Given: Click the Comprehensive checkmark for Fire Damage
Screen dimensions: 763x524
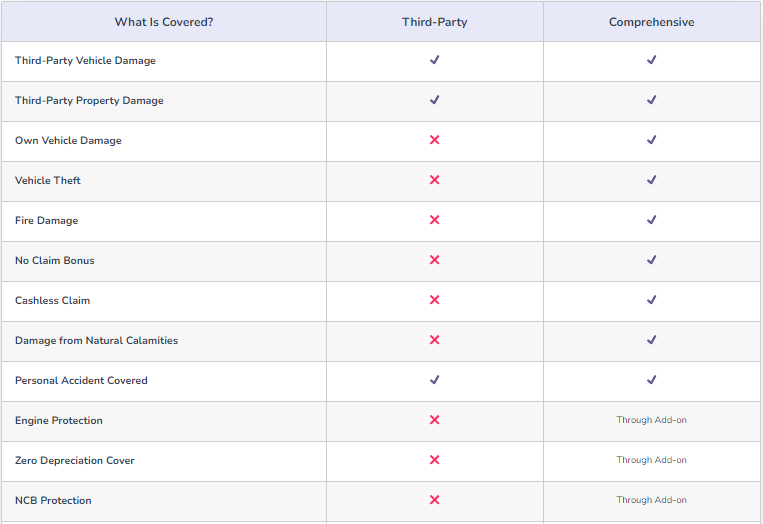Looking at the screenshot, I should click(651, 220).
